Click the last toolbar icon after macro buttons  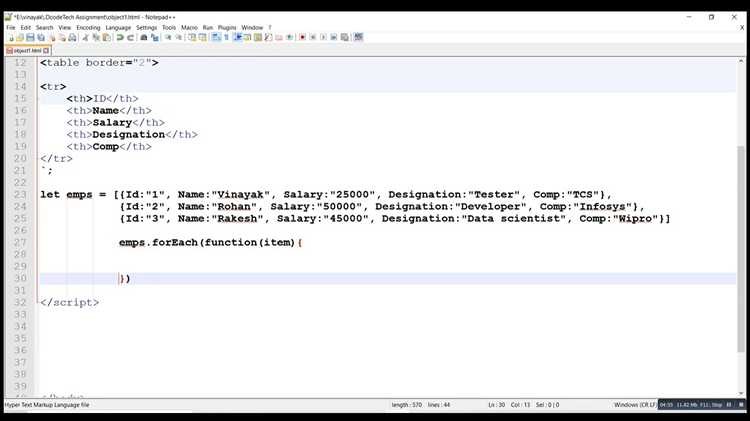pos(358,37)
